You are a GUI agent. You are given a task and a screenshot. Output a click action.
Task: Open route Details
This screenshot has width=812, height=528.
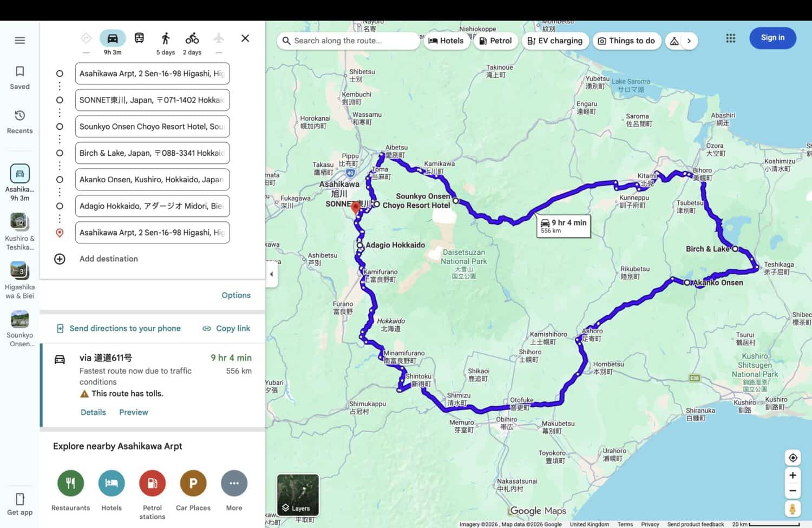point(93,412)
